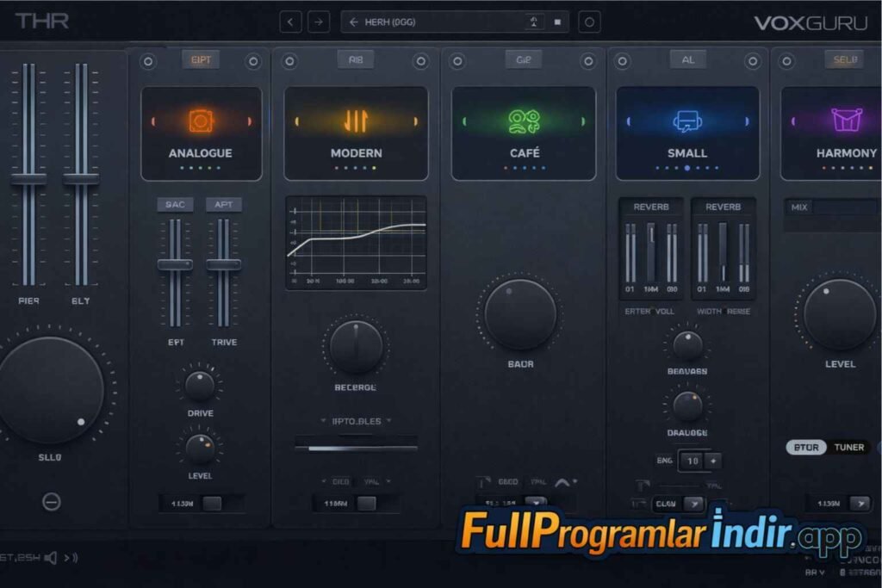Viewport: 882px width, 588px height.
Task: Toggle the left power circle on the Analogue panel
Action: (x=147, y=61)
